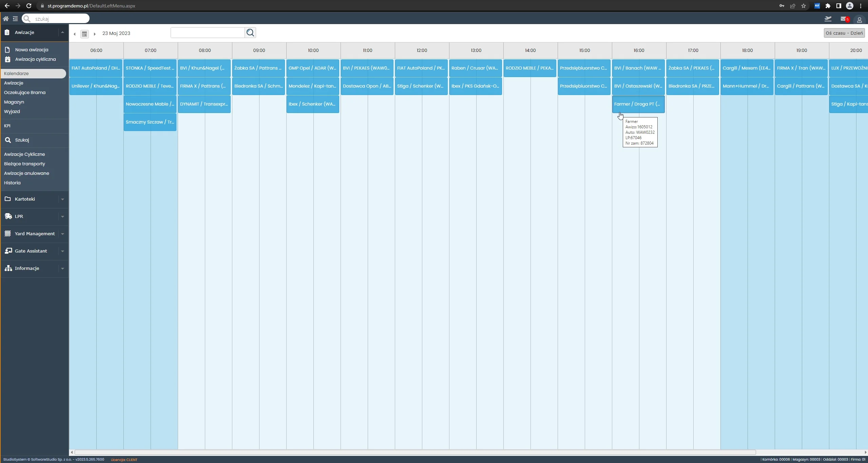The height and width of the screenshot is (463, 868).
Task: Open the Farmer / Droga PT appointment
Action: [x=638, y=104]
